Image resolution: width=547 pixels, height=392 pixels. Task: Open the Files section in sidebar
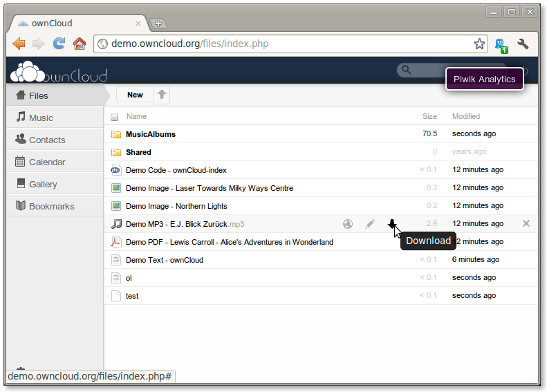(x=55, y=95)
